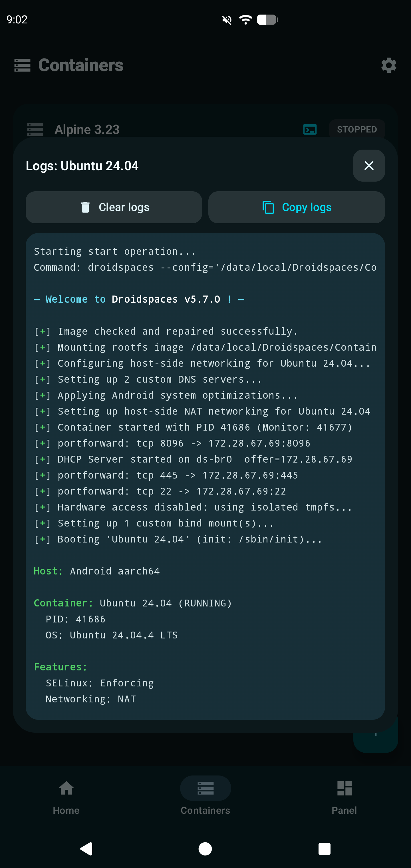
Task: Select 'Setting up 1 custom bind mount(s)' line
Action: 154,523
